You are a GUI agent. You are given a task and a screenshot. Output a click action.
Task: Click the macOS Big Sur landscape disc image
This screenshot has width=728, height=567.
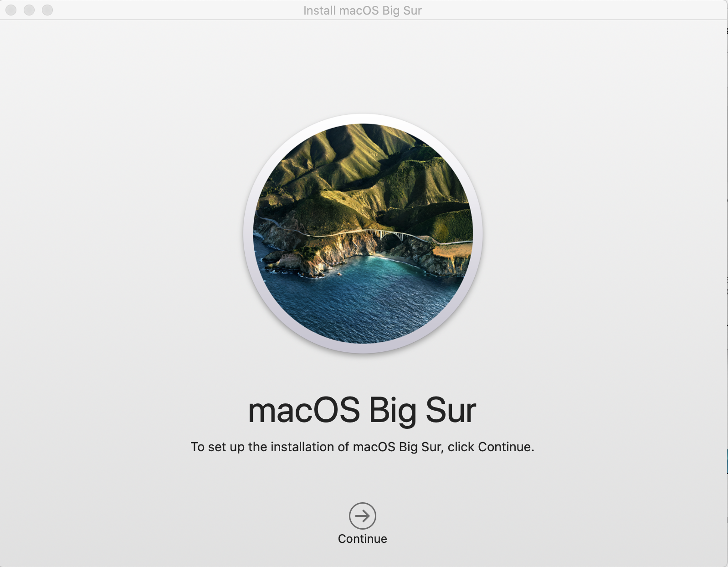point(363,233)
